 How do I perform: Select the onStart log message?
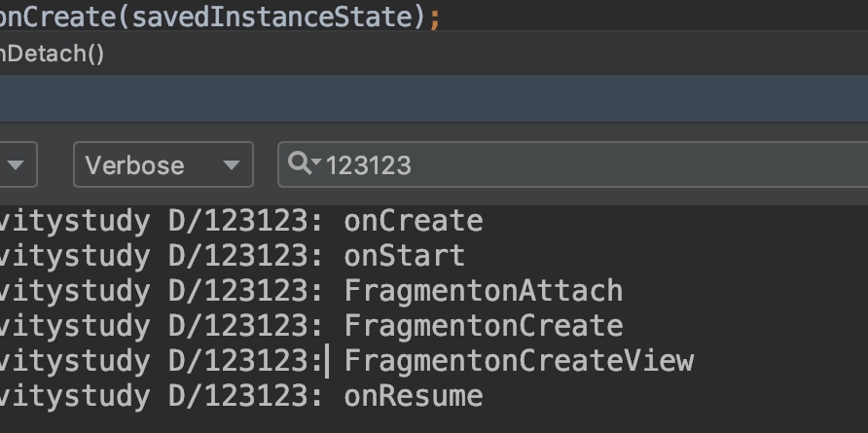[404, 256]
